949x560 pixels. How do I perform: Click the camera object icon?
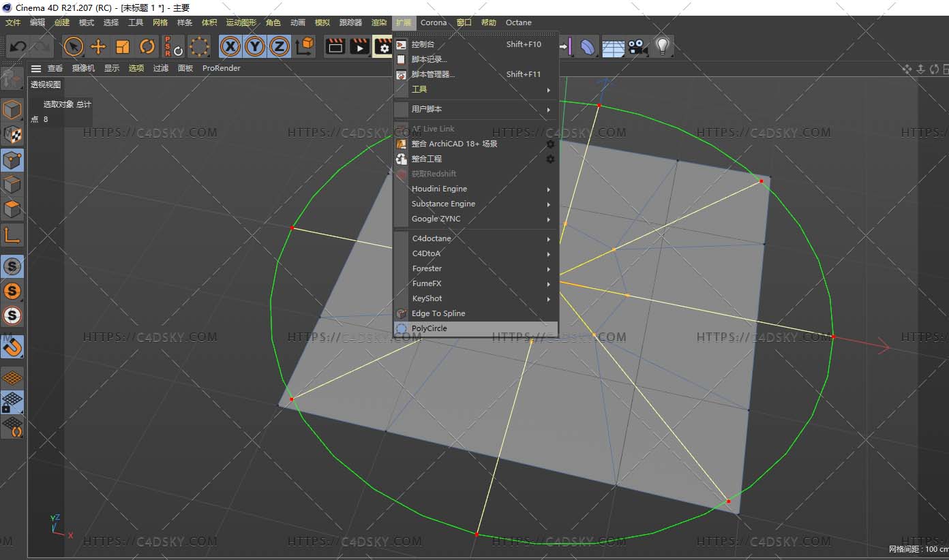click(637, 46)
